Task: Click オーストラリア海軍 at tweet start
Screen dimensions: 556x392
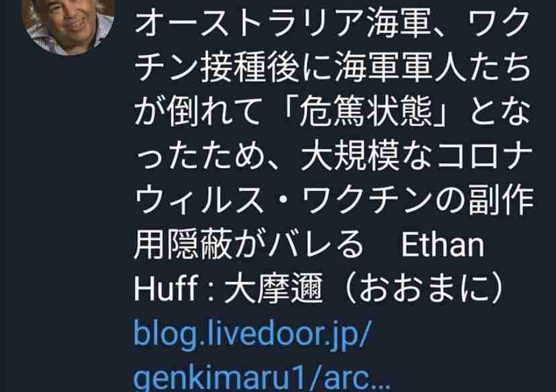Action: point(283,24)
